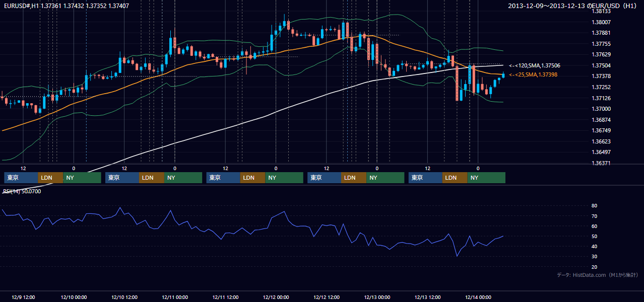The height and width of the screenshot is (302, 644).
Task: Select the NY session block above 12/11 00:00
Action: (x=183, y=178)
